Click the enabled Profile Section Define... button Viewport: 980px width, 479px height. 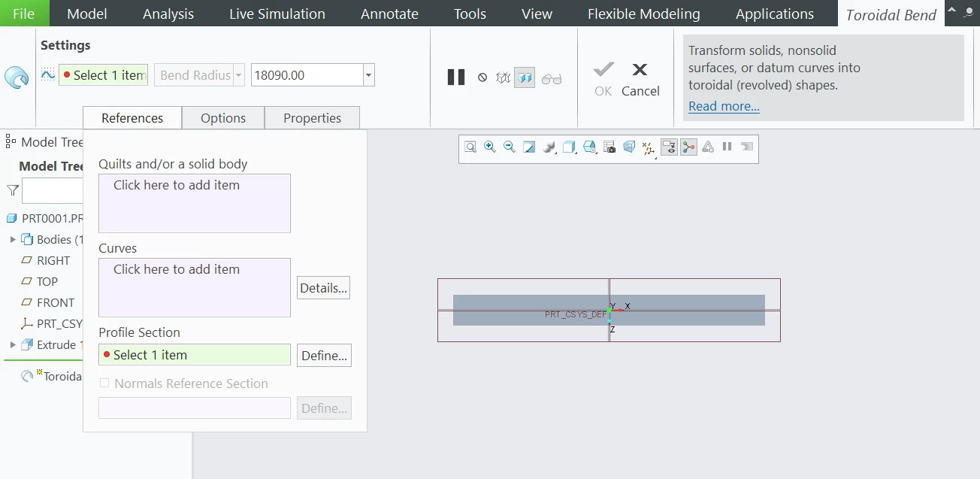tap(324, 356)
